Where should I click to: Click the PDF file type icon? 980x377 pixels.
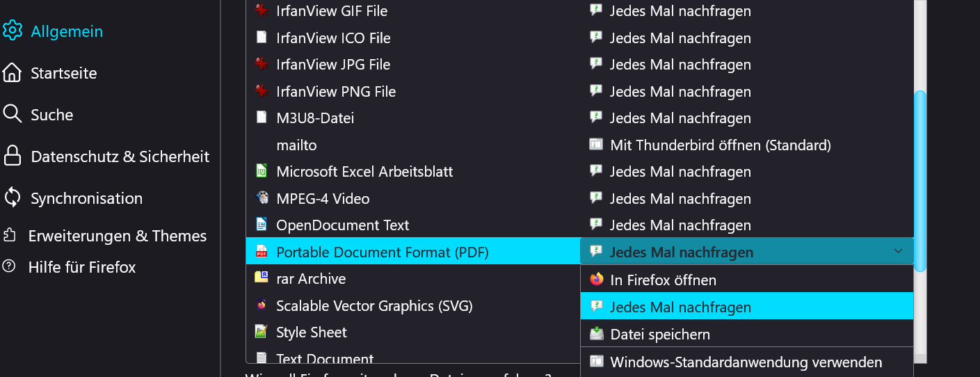(262, 252)
